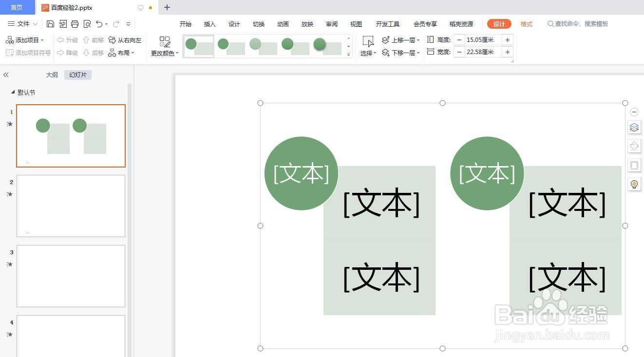Screen dimensions: 644x357
Task: Switch to 放映 ribbon tab
Action: tap(307, 24)
